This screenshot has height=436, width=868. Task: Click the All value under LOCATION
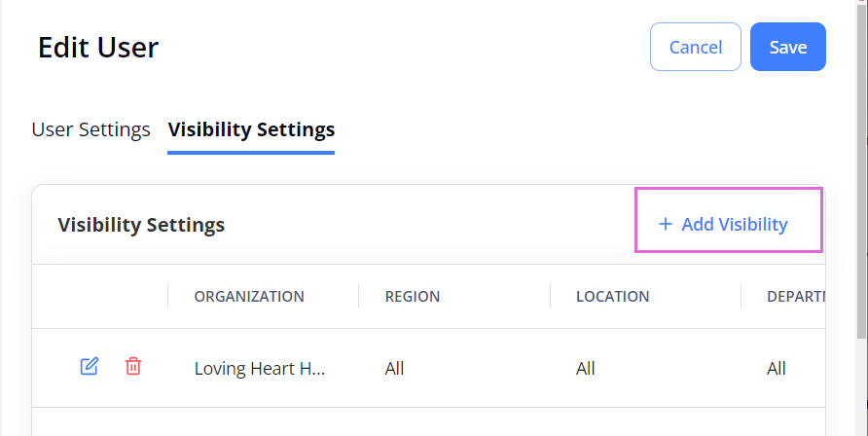tap(585, 369)
